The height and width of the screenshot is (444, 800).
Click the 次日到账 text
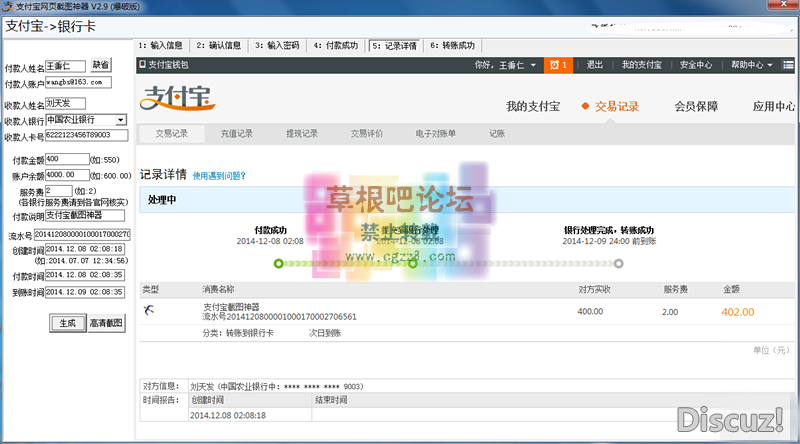325,333
